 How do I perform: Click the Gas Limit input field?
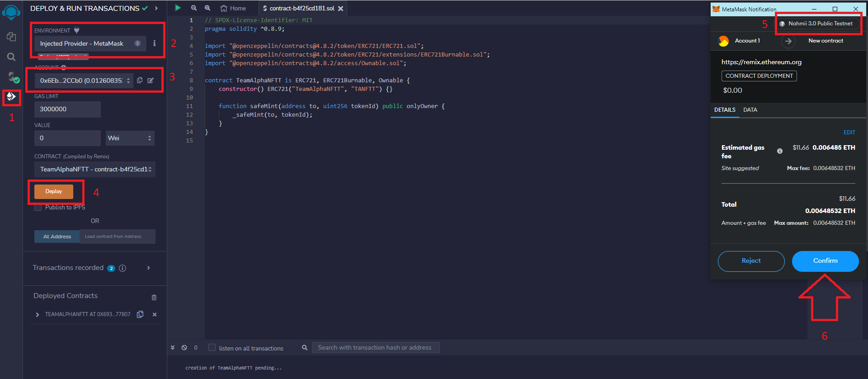[67, 109]
